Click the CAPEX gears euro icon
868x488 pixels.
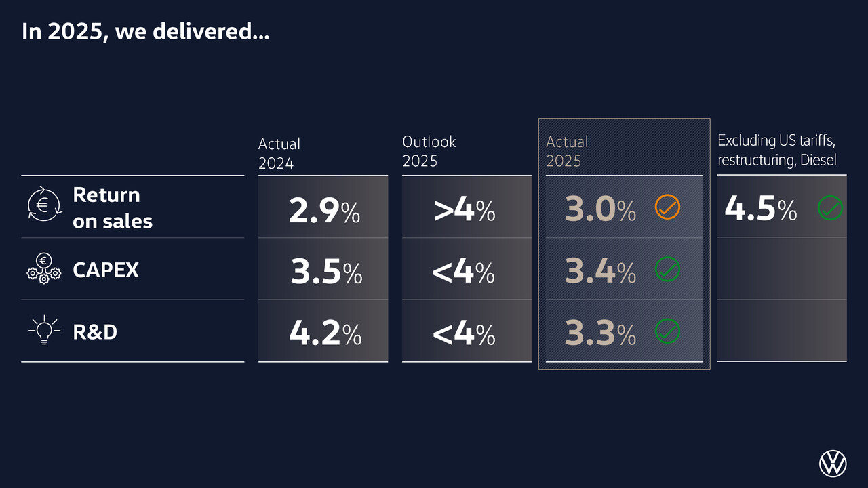[x=44, y=269]
